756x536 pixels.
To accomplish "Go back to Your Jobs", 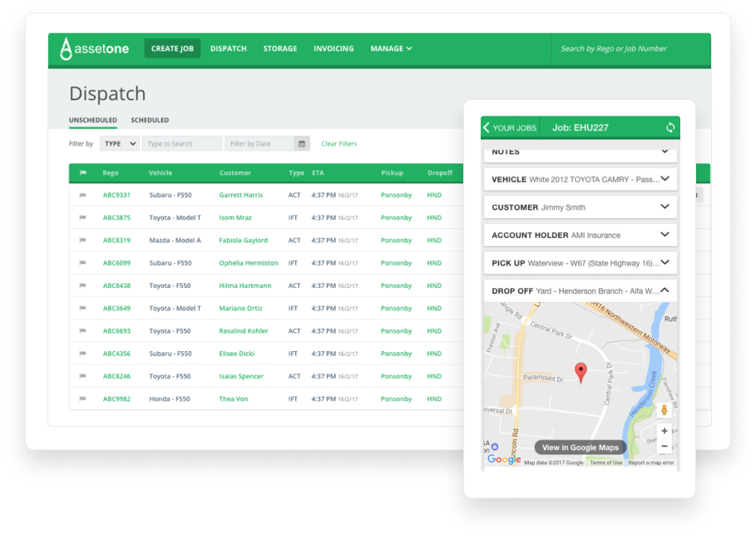I will (x=510, y=128).
